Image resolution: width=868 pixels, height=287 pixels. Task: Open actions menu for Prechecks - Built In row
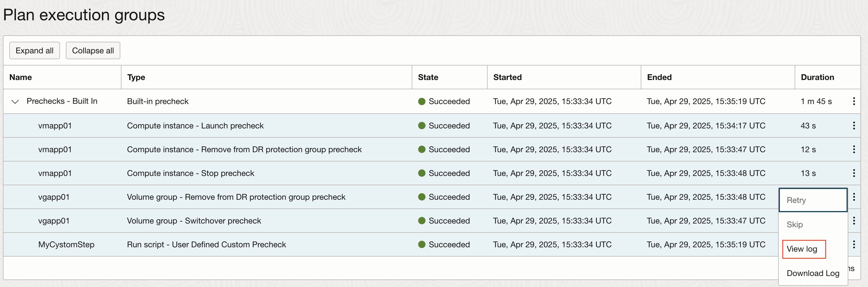click(854, 101)
